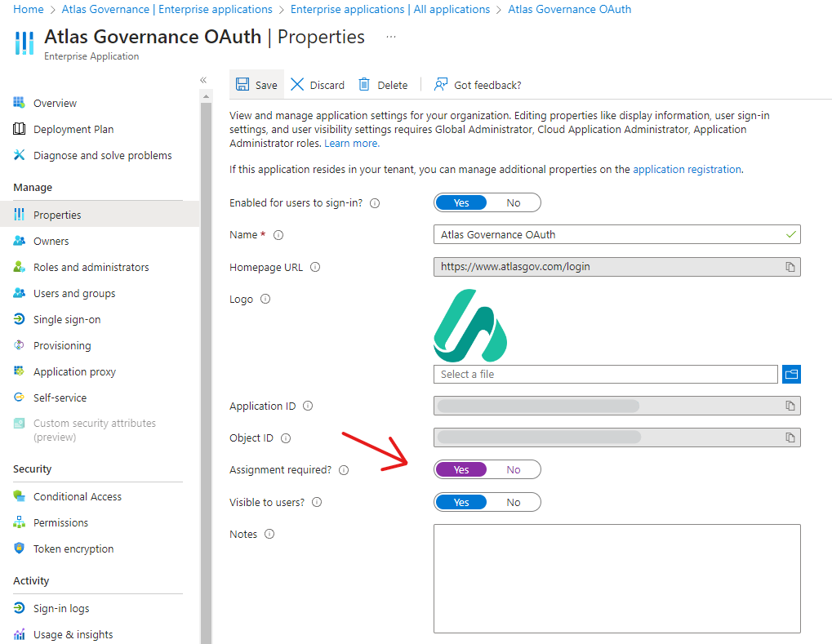Open Single sign-on in the sidebar

click(x=67, y=319)
